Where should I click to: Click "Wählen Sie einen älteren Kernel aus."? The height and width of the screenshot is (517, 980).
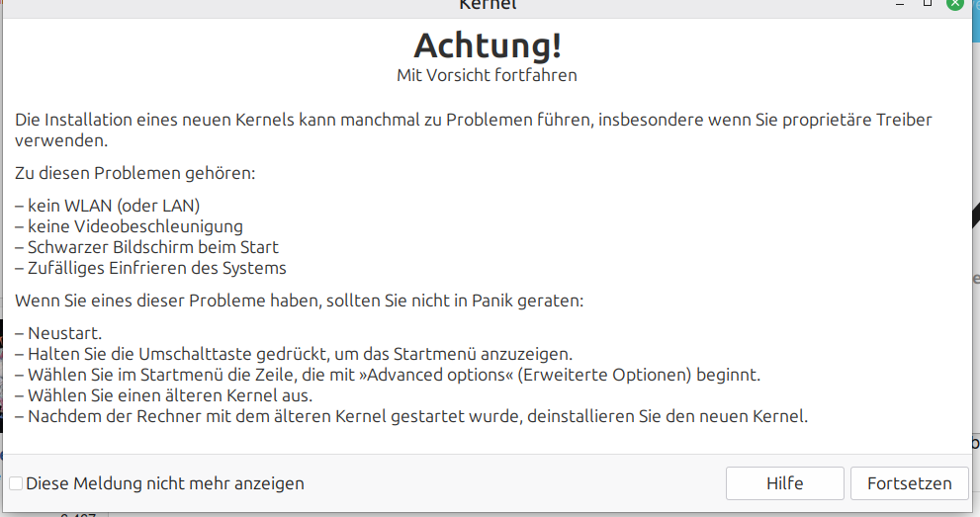pos(164,395)
